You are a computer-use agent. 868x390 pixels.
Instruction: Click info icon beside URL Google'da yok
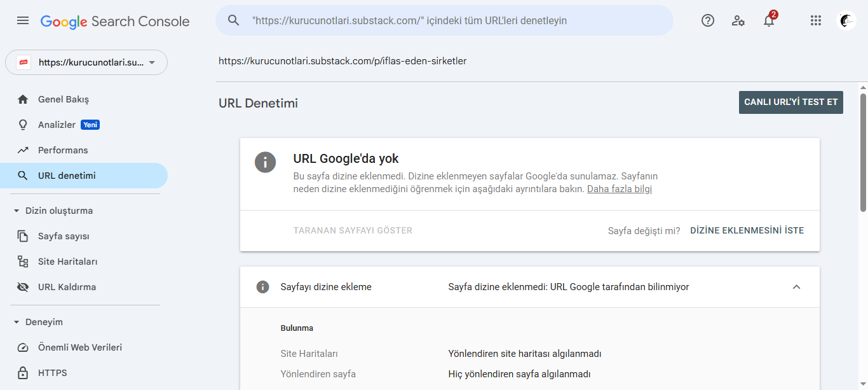tap(265, 162)
